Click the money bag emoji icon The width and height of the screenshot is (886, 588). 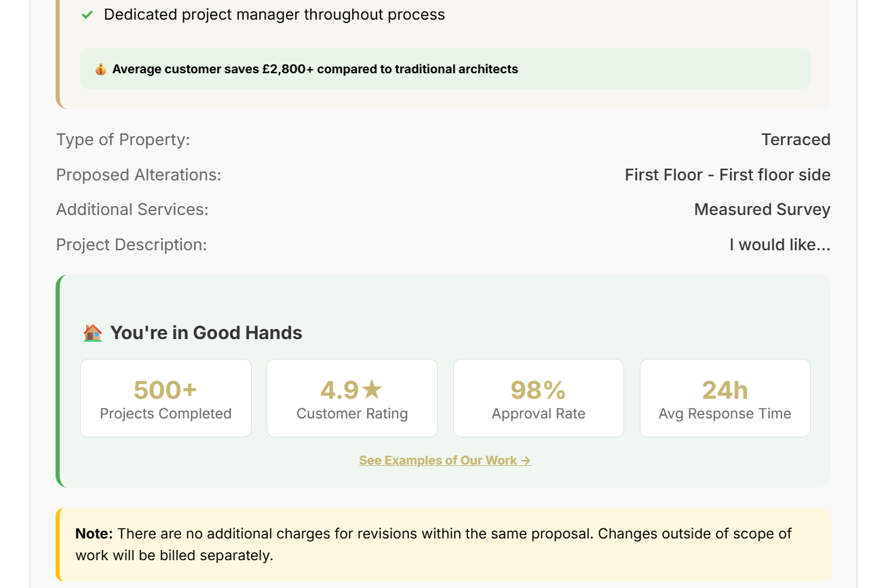click(100, 69)
